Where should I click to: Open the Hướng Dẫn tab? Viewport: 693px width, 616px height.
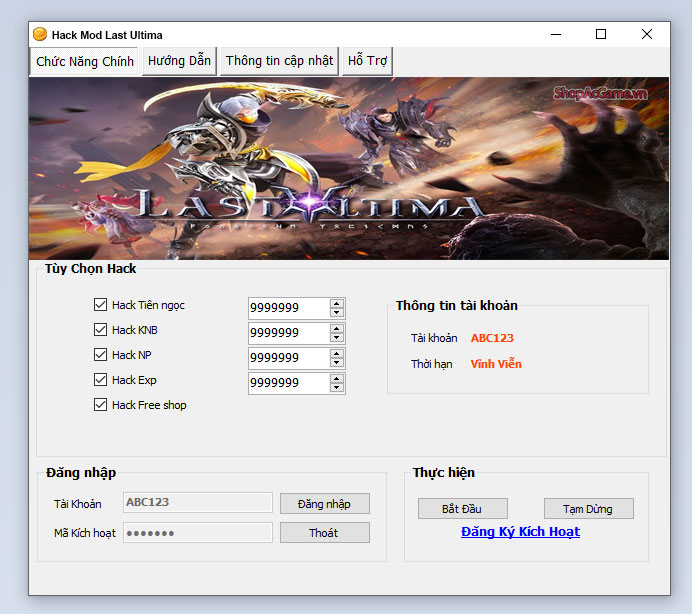pos(179,61)
